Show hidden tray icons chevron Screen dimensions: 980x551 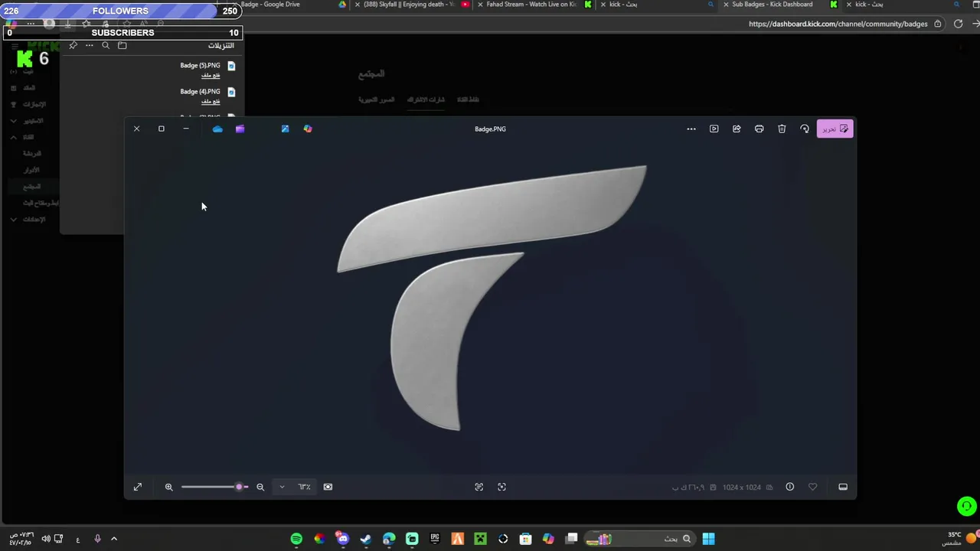[114, 539]
